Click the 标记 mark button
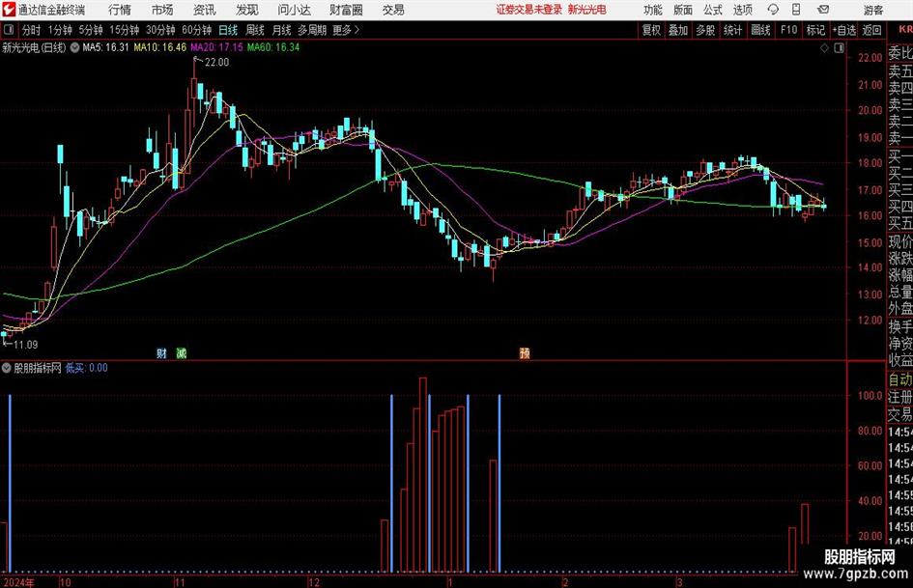This screenshot has height=588, width=913. coord(815,30)
